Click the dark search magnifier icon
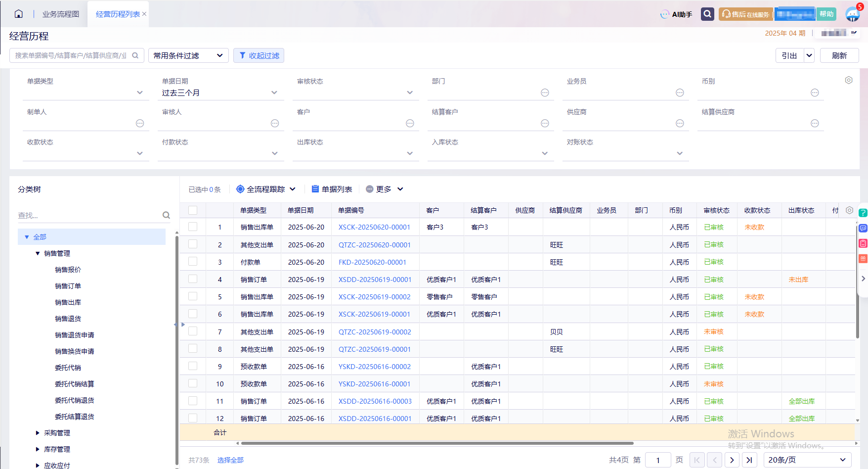 (707, 14)
